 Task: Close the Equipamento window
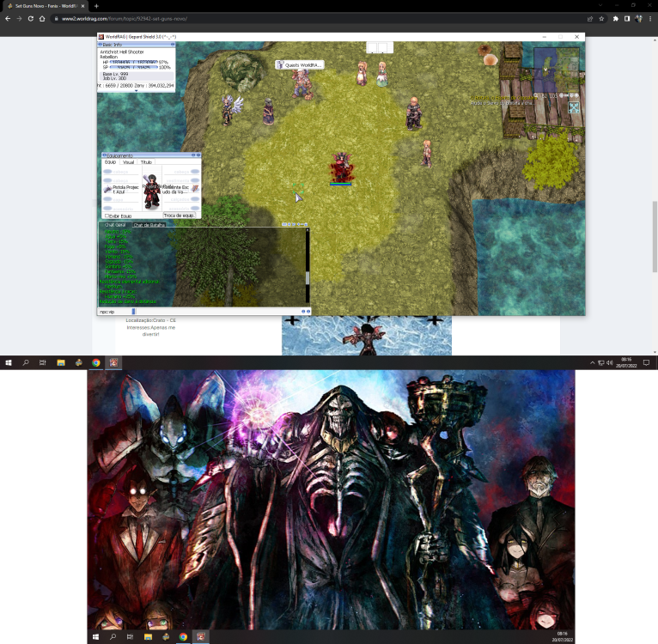(x=198, y=155)
